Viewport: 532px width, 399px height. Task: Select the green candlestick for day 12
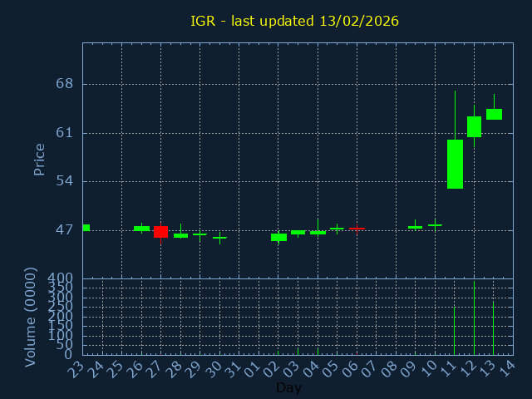pyautogui.click(x=474, y=126)
